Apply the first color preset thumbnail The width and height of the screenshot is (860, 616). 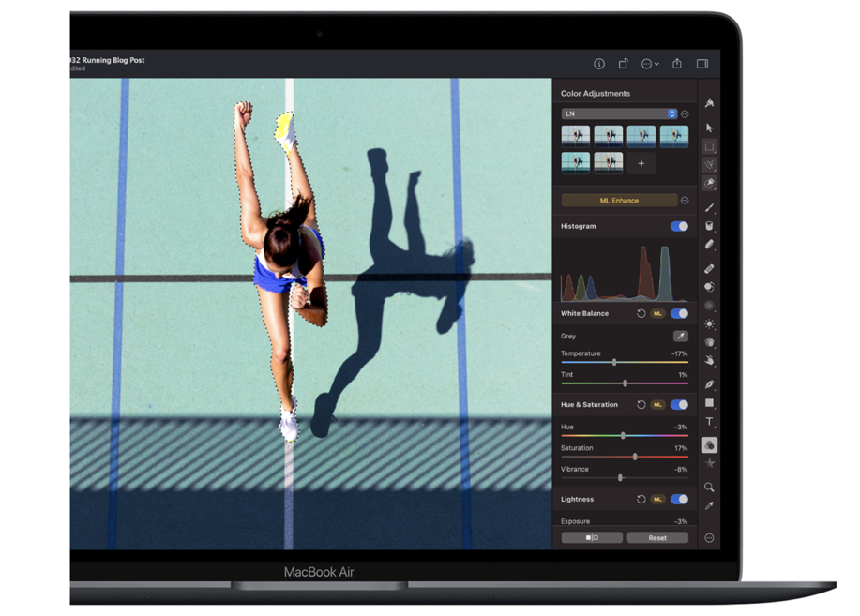tap(576, 137)
